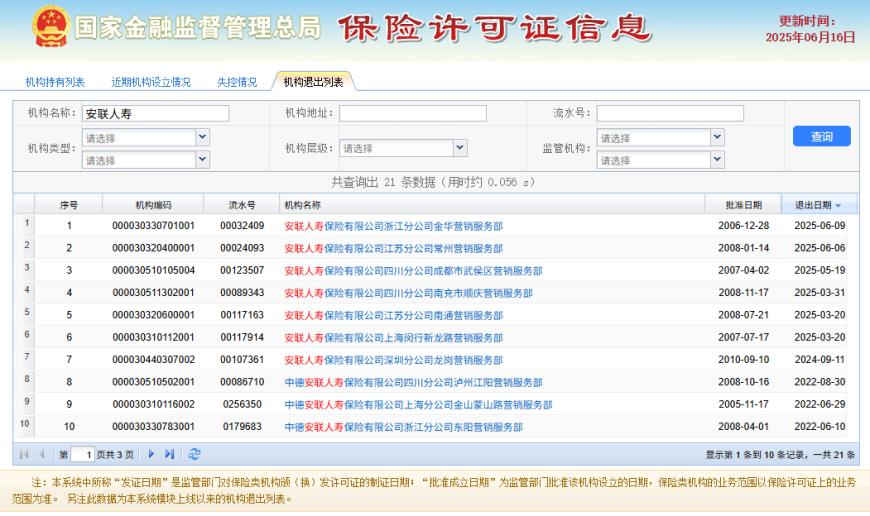870x516 pixels.
Task: Click update date 2025年06月16日
Action: 810,37
